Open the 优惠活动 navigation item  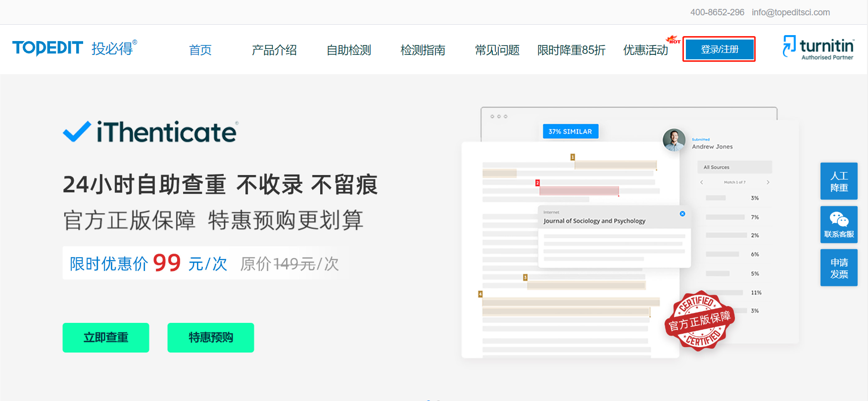click(646, 50)
